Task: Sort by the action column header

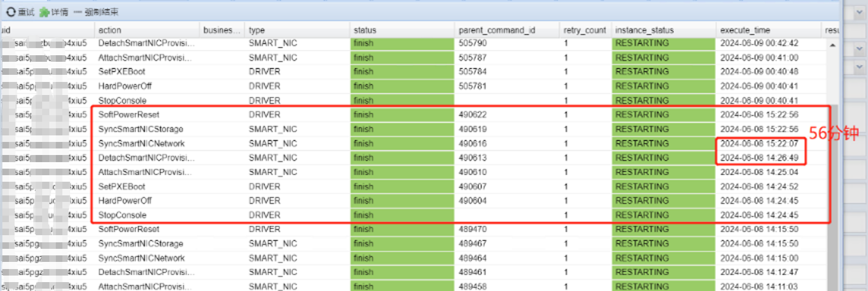Action: coord(110,30)
